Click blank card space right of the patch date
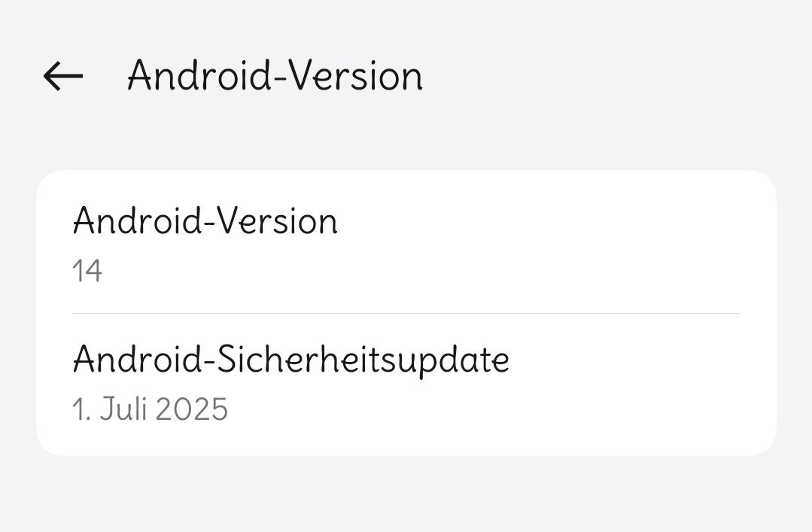The height and width of the screenshot is (532, 812). [489, 410]
